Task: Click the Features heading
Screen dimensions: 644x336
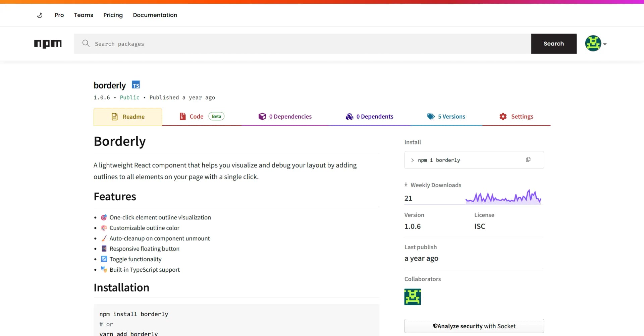Action: click(115, 196)
